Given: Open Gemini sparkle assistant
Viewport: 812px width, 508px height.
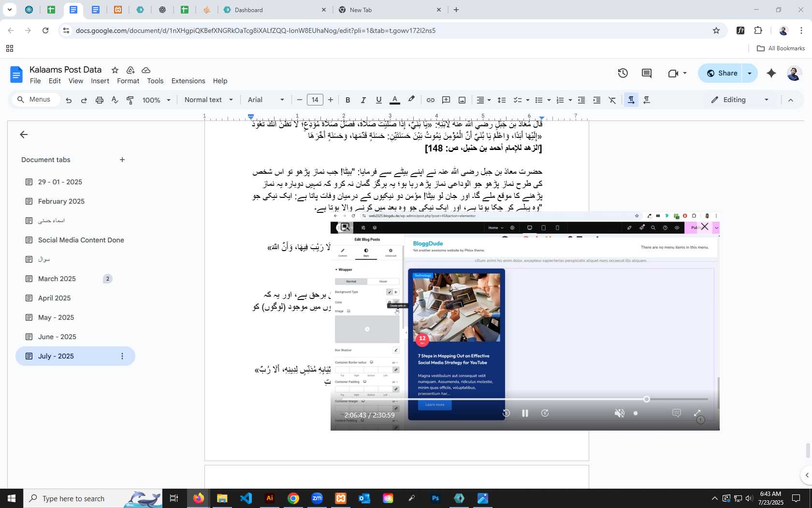Looking at the screenshot, I should [x=771, y=73].
